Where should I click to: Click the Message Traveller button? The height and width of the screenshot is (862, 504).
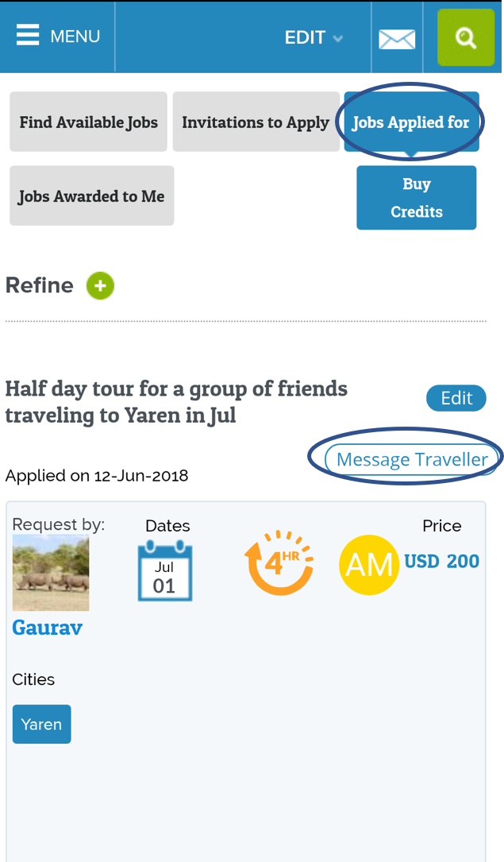coord(412,459)
